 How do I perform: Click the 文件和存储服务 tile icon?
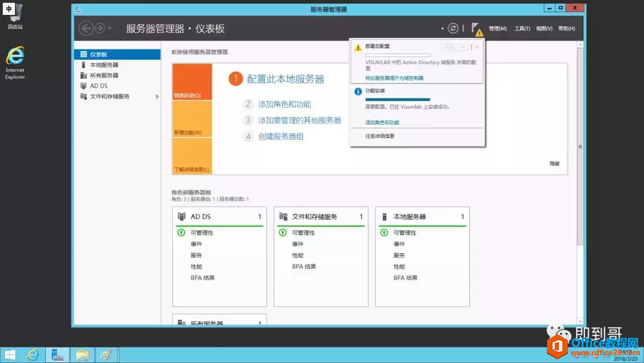[x=283, y=217]
